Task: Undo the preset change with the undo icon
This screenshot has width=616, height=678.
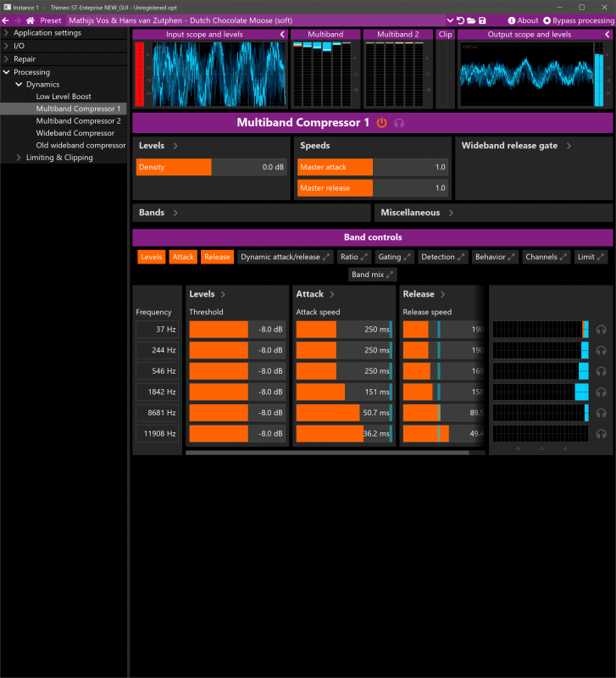Action: [461, 20]
